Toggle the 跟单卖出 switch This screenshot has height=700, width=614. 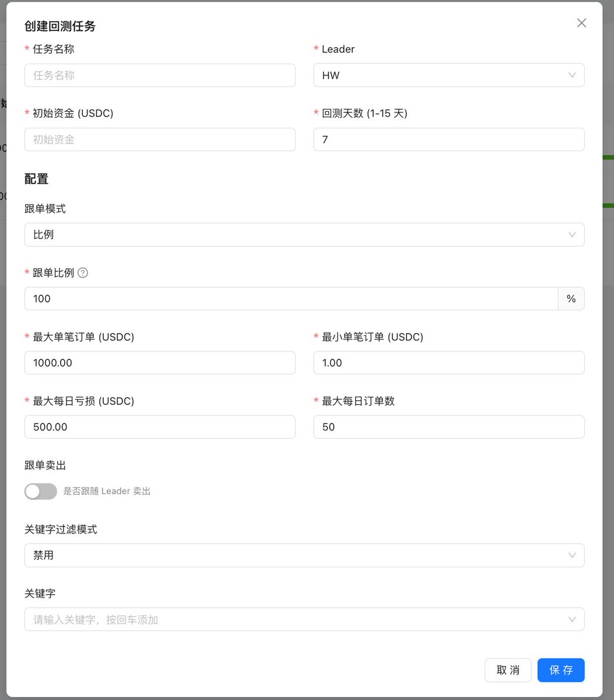[41, 491]
